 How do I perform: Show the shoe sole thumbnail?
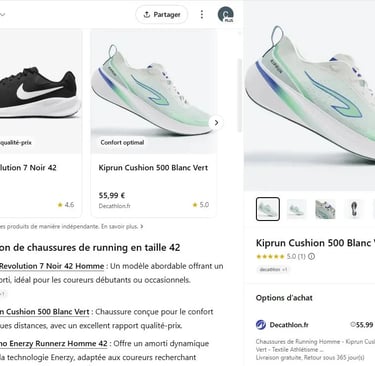(354, 209)
